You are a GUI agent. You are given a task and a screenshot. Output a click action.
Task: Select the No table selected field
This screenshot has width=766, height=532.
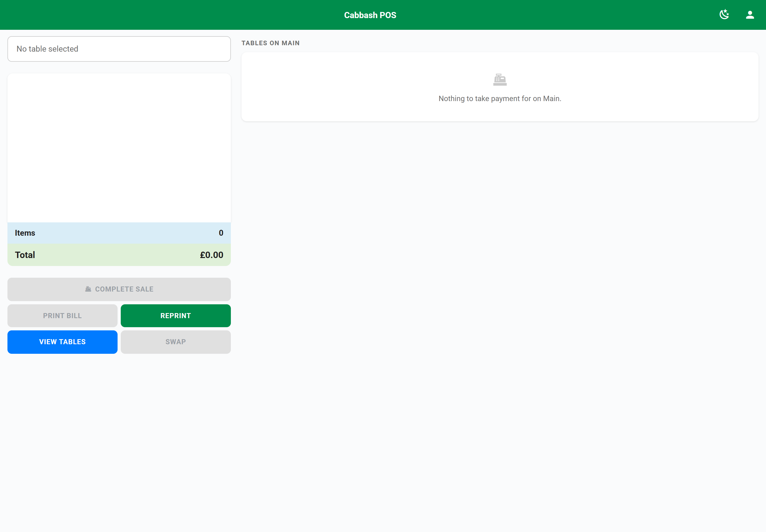coord(119,49)
